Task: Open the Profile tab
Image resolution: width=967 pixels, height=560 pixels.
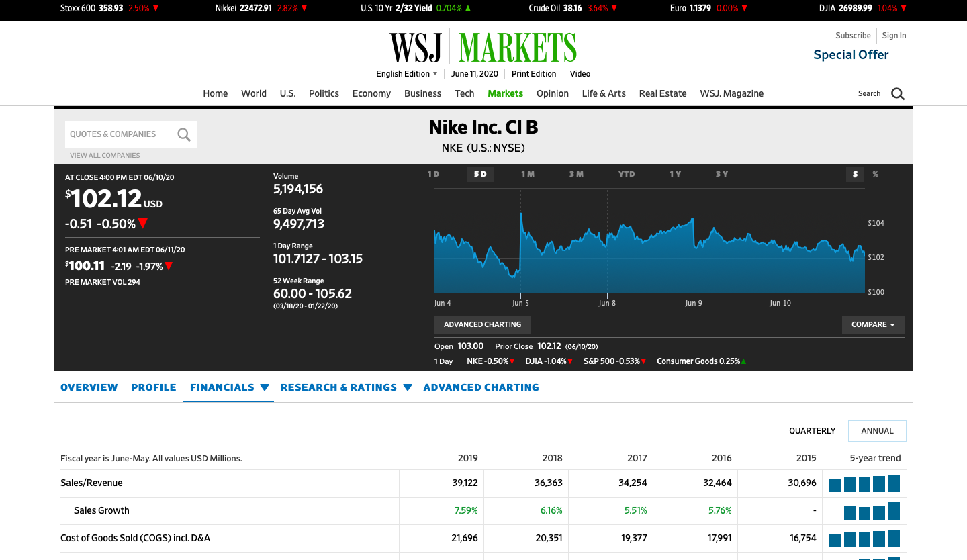Action: coord(154,387)
